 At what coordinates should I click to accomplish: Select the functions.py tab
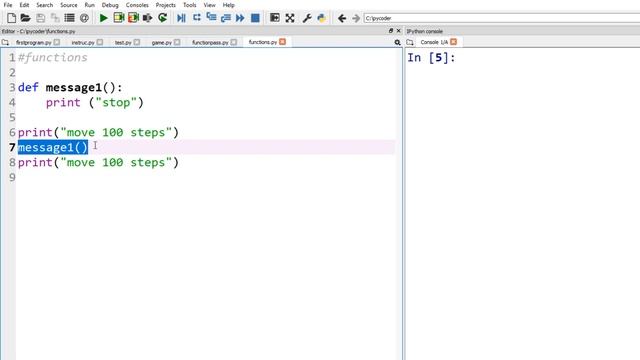coord(262,42)
